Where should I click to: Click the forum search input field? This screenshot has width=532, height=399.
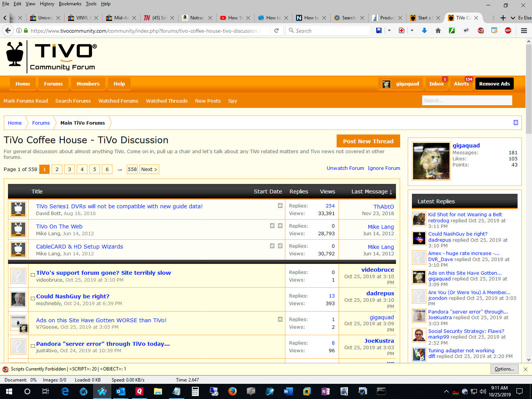[467, 101]
